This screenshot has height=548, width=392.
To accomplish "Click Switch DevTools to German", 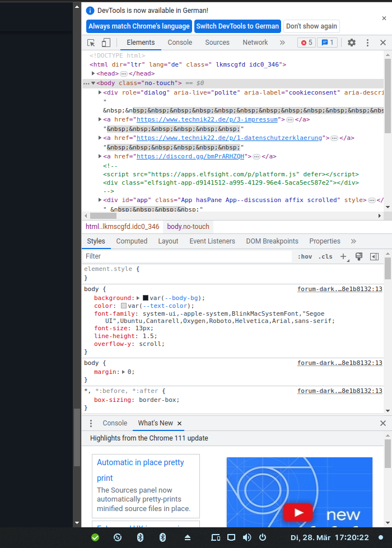I will [x=237, y=26].
